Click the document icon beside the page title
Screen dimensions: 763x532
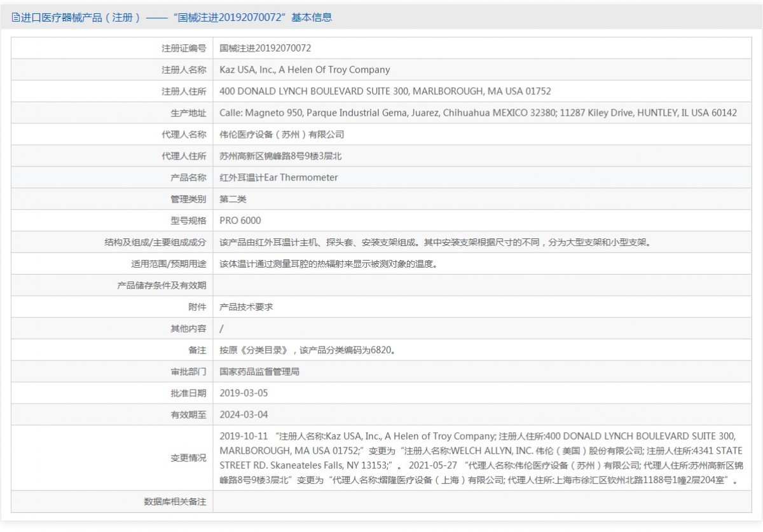click(x=16, y=18)
